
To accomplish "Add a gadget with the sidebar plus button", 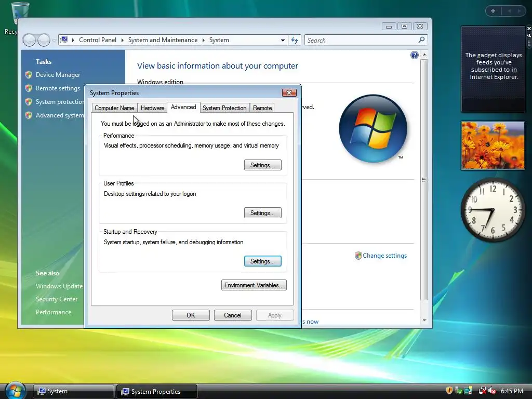I will coord(493,11).
